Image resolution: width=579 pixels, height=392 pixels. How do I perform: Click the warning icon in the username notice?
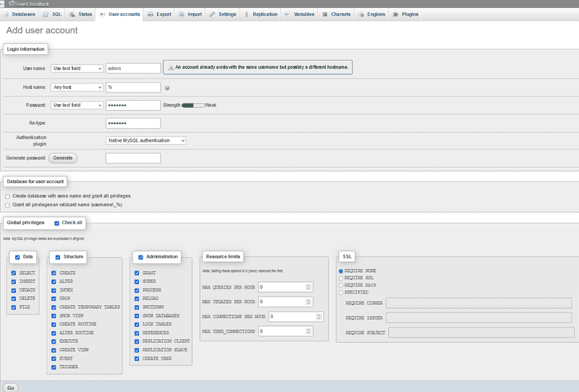point(171,67)
